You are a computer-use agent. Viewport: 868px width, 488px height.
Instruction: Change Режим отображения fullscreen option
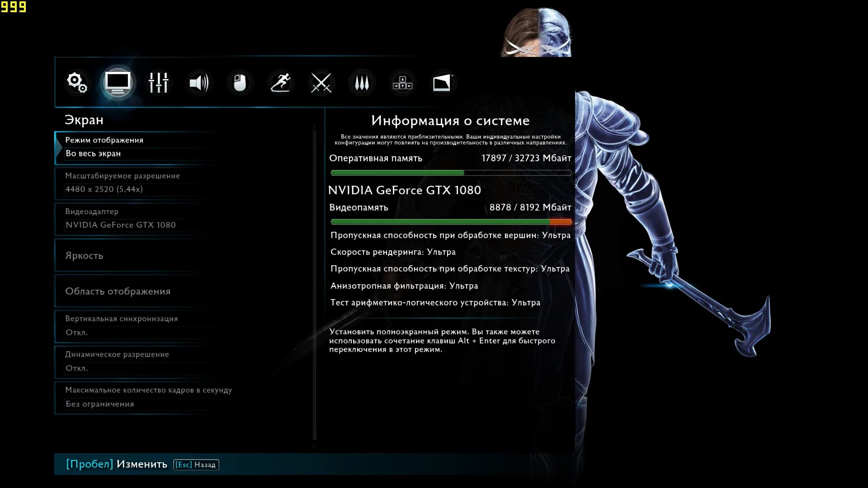click(x=136, y=147)
